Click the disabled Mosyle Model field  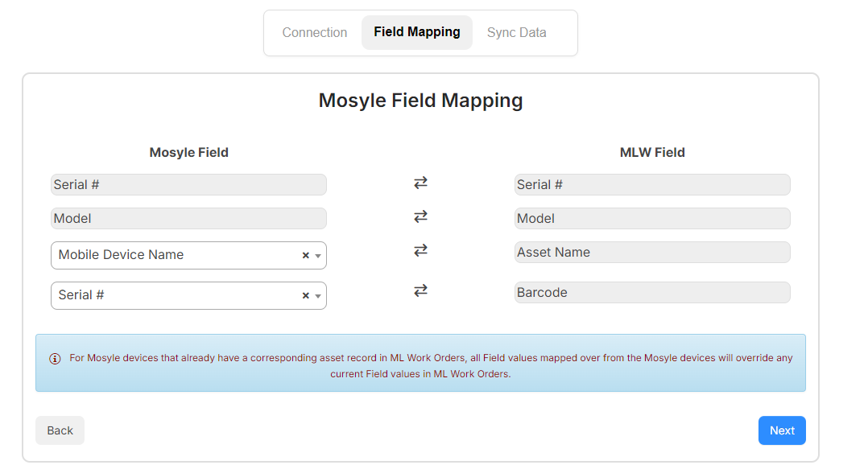(188, 218)
